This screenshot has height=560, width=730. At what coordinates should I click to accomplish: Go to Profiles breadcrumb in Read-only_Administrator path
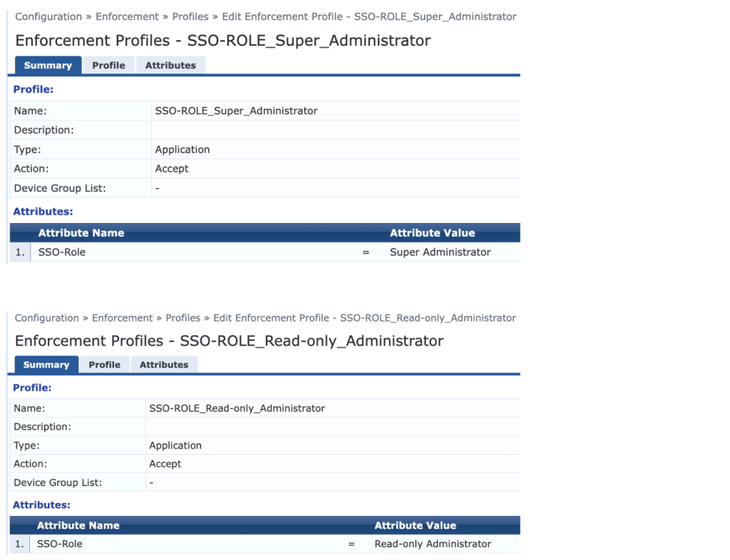pyautogui.click(x=183, y=318)
